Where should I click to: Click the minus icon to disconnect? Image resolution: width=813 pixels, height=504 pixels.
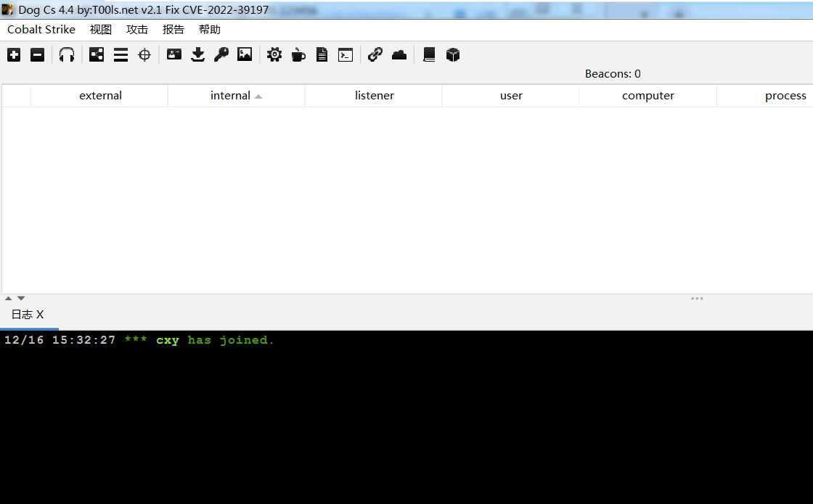pyautogui.click(x=37, y=55)
